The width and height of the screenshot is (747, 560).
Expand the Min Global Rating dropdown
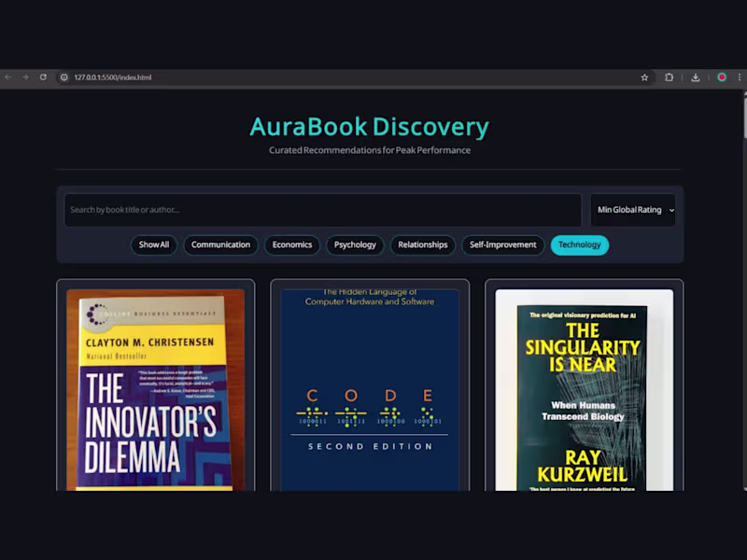click(633, 210)
